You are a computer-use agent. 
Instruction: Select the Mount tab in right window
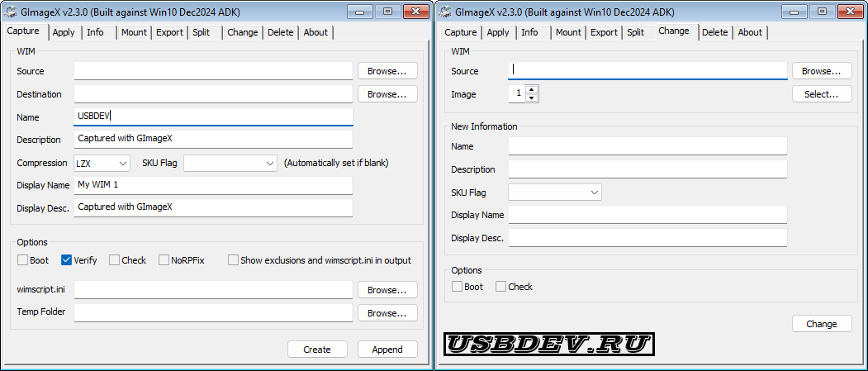point(568,33)
